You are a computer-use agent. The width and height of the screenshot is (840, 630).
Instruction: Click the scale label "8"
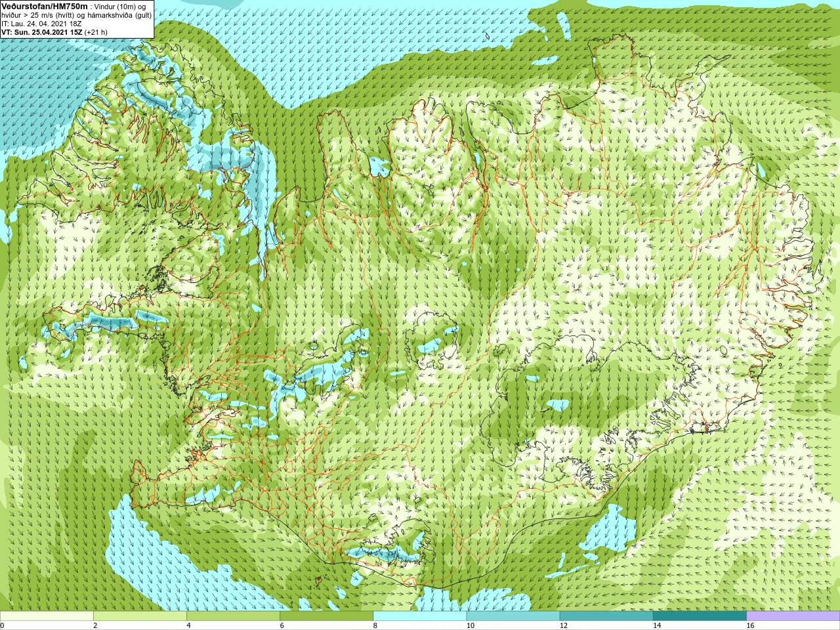[375, 625]
